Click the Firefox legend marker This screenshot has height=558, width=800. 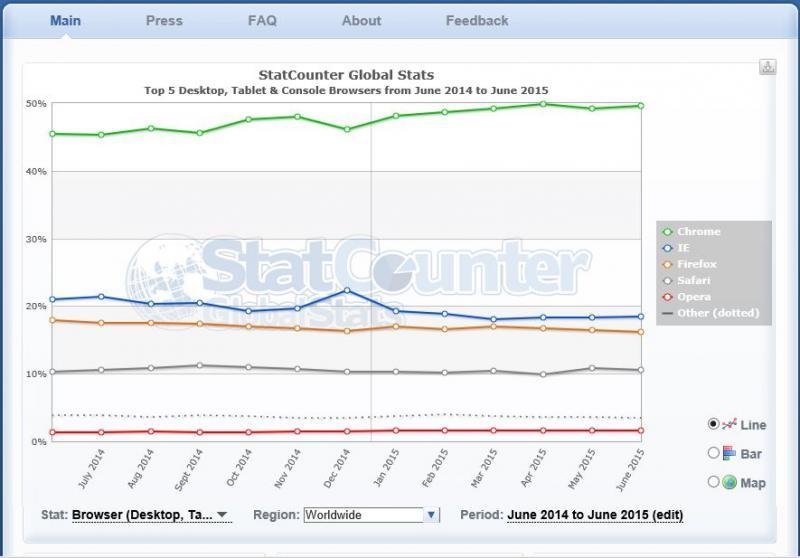point(667,264)
